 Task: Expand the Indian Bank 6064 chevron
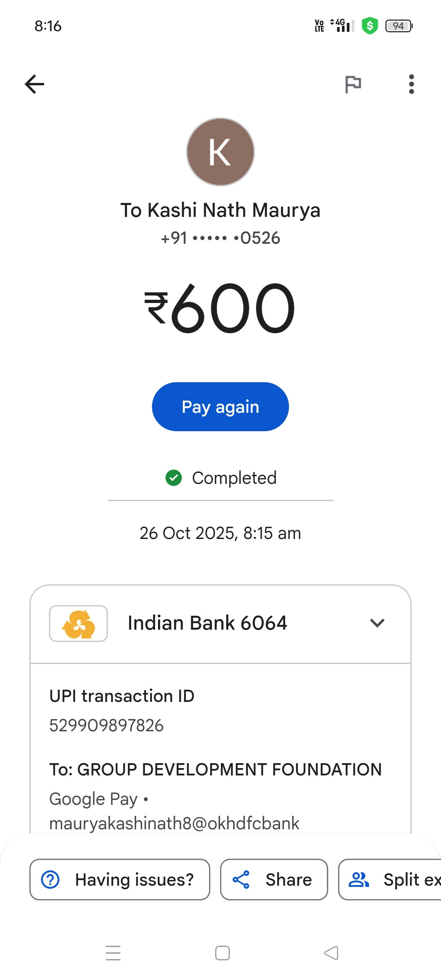point(377,623)
